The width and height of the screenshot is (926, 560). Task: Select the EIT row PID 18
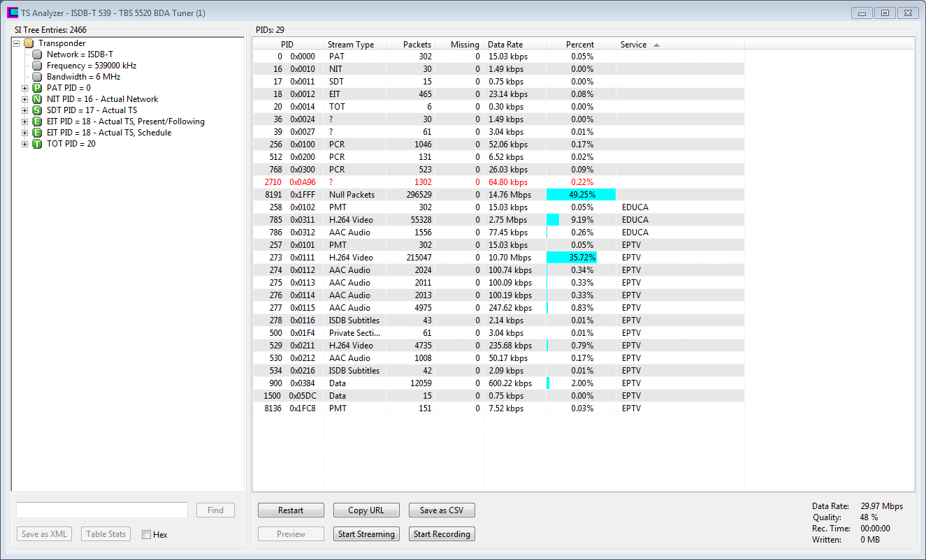coord(498,94)
